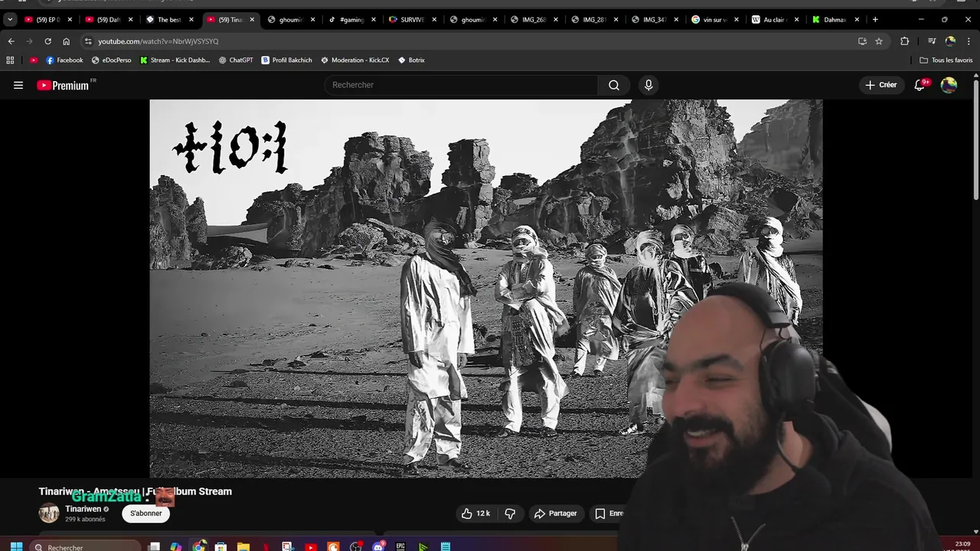Switch to the "IMG_268" tab
Viewport: 980px width, 551px height.
[534, 20]
